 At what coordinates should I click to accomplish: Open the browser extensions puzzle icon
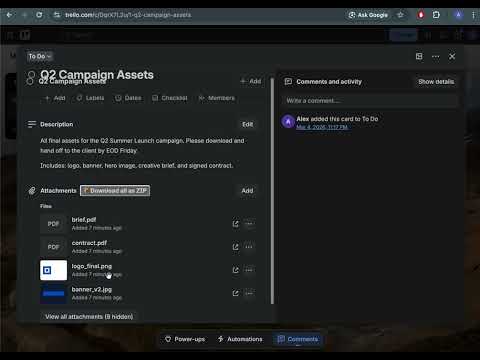coord(436,15)
